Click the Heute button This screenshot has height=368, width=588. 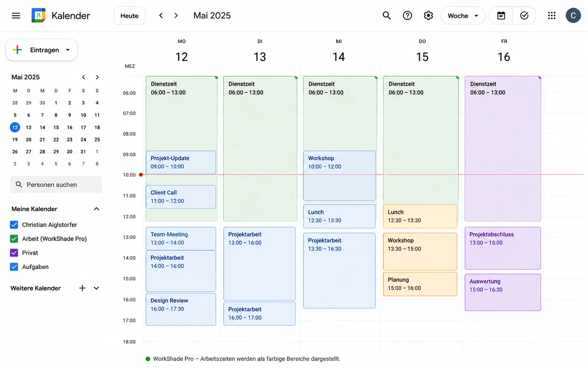coord(130,16)
